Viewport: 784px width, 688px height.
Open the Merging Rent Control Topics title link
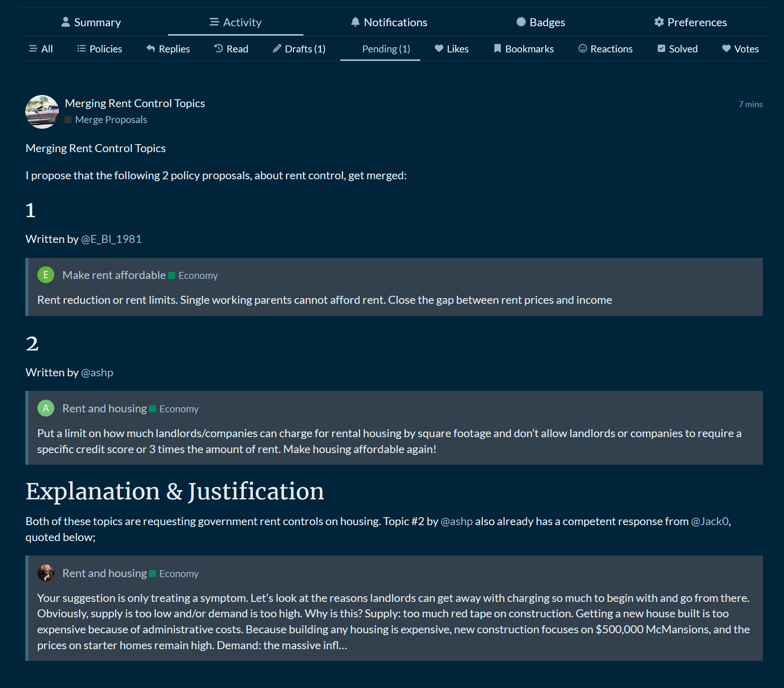click(x=135, y=103)
